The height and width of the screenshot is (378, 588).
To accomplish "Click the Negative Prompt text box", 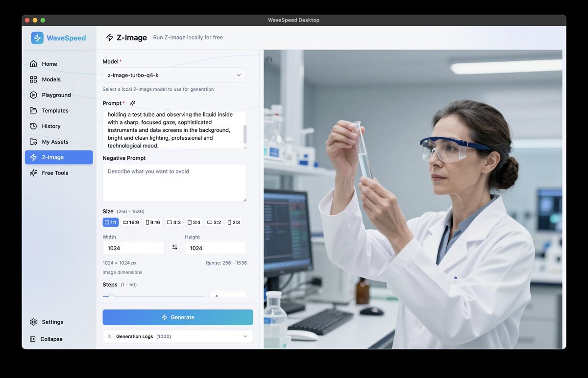I will coord(174,183).
